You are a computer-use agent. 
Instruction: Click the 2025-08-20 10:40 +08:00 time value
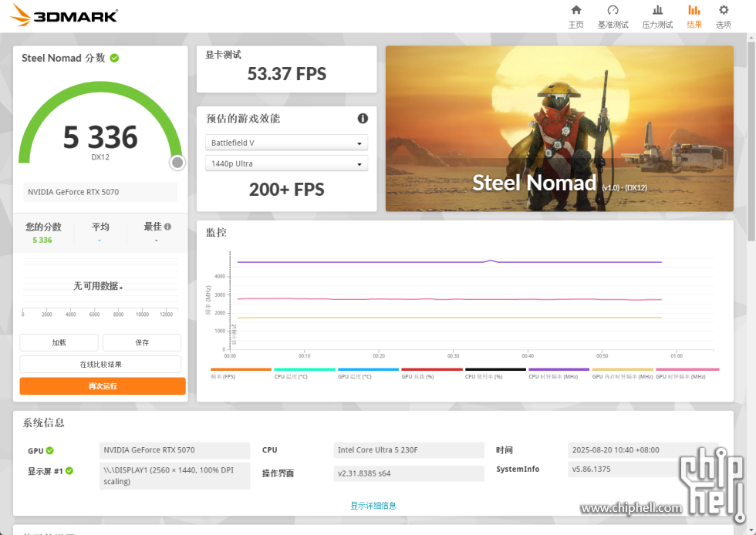point(643,450)
